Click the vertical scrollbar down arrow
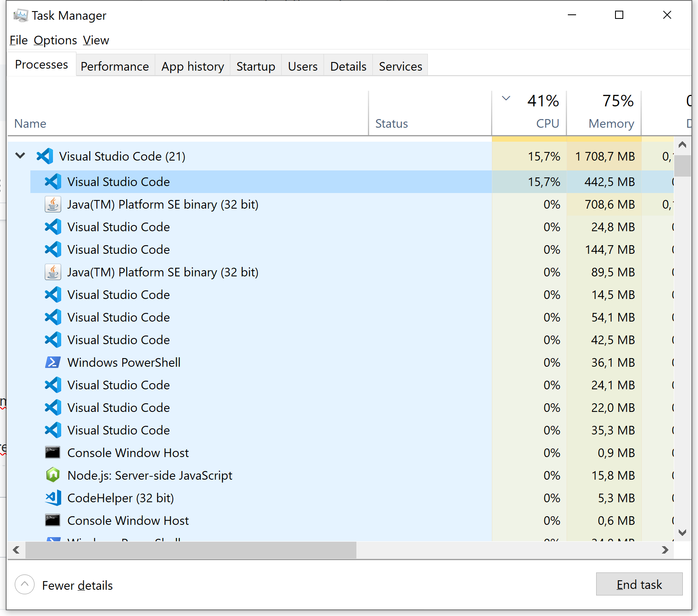This screenshot has width=698, height=616. (x=682, y=533)
